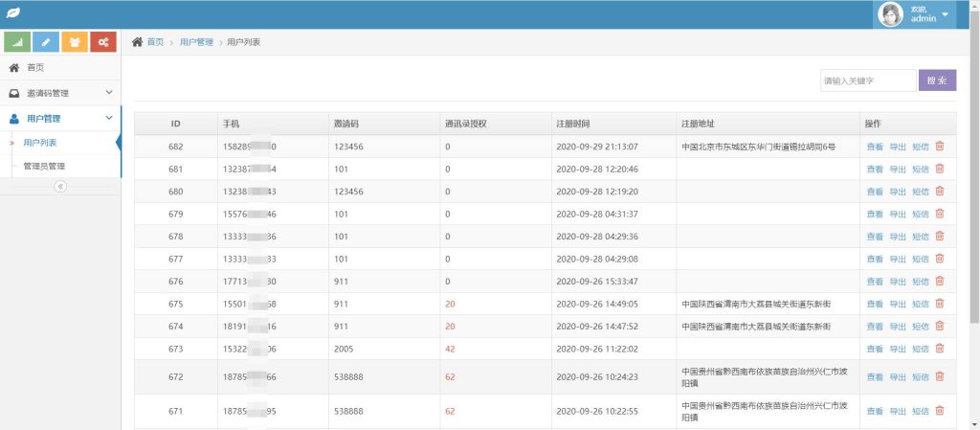This screenshot has height=430, width=980.
Task: Focus the keyword search input field
Action: point(867,80)
